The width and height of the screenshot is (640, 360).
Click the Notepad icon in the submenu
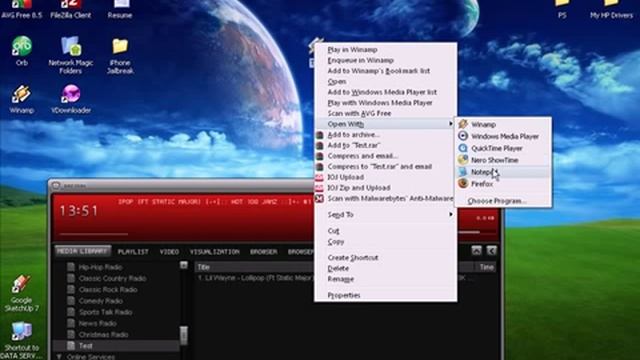tap(463, 172)
